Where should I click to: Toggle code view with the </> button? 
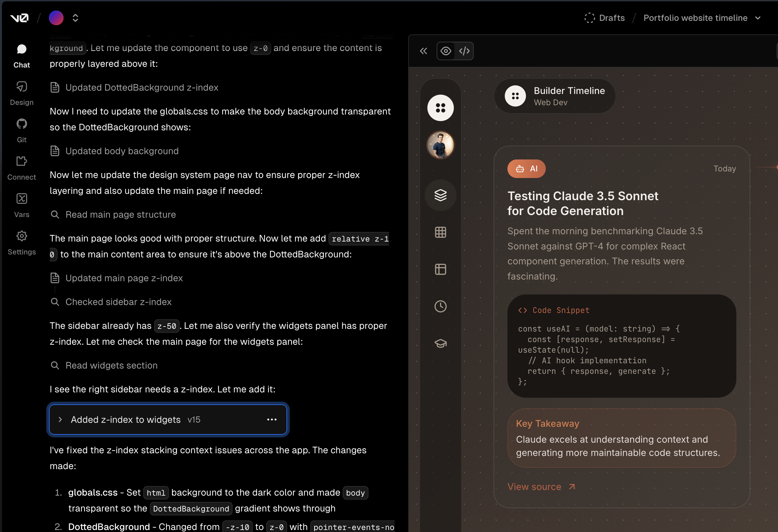coord(464,51)
